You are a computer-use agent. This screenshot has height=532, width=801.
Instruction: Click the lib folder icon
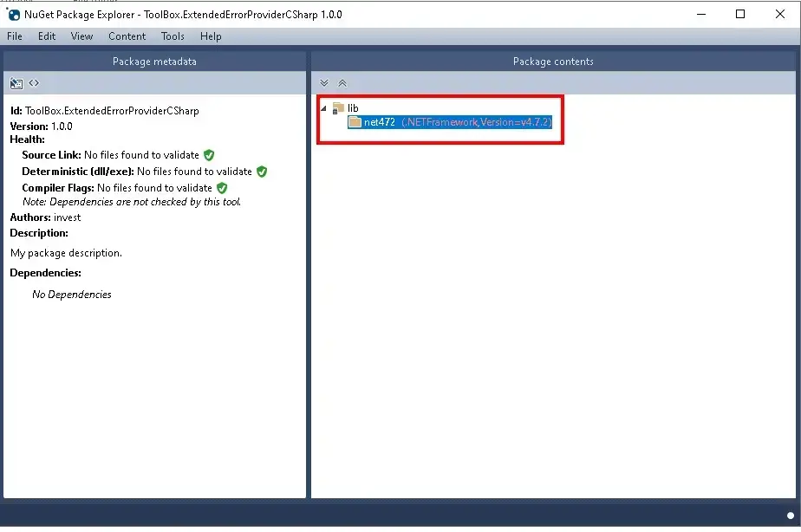coord(338,107)
